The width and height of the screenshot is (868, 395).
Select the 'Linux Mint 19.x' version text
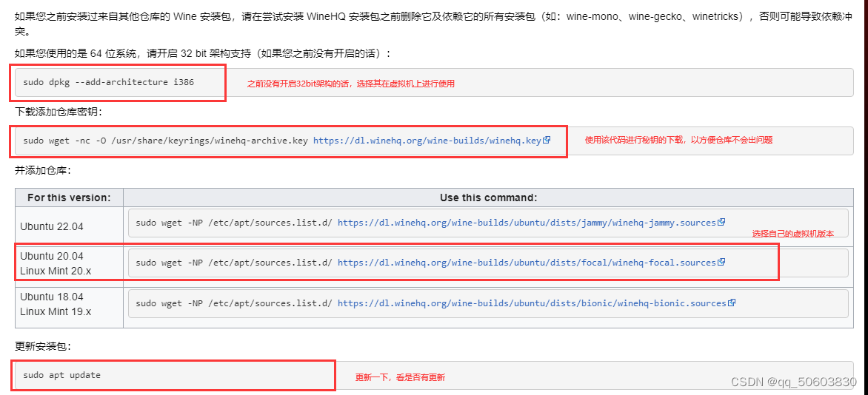click(x=56, y=311)
